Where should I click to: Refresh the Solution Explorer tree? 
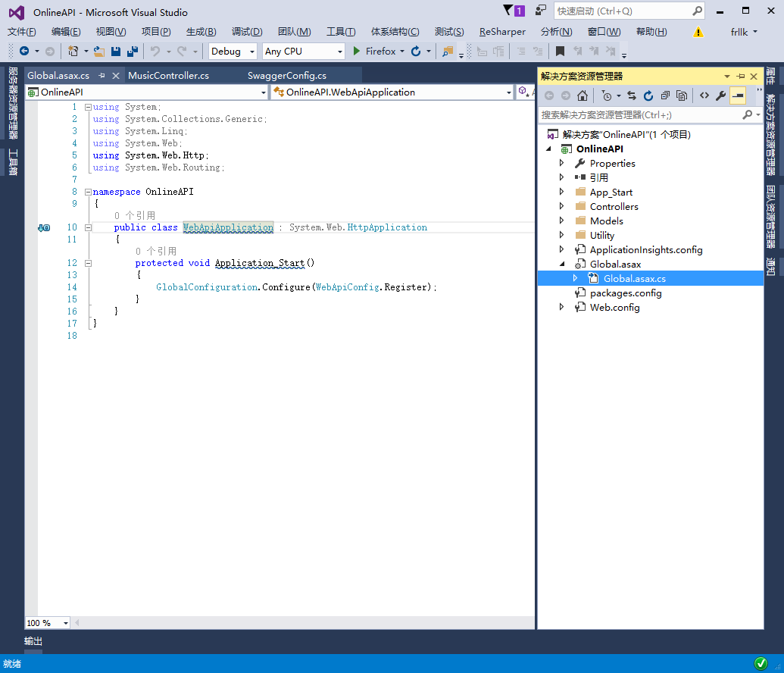click(648, 95)
